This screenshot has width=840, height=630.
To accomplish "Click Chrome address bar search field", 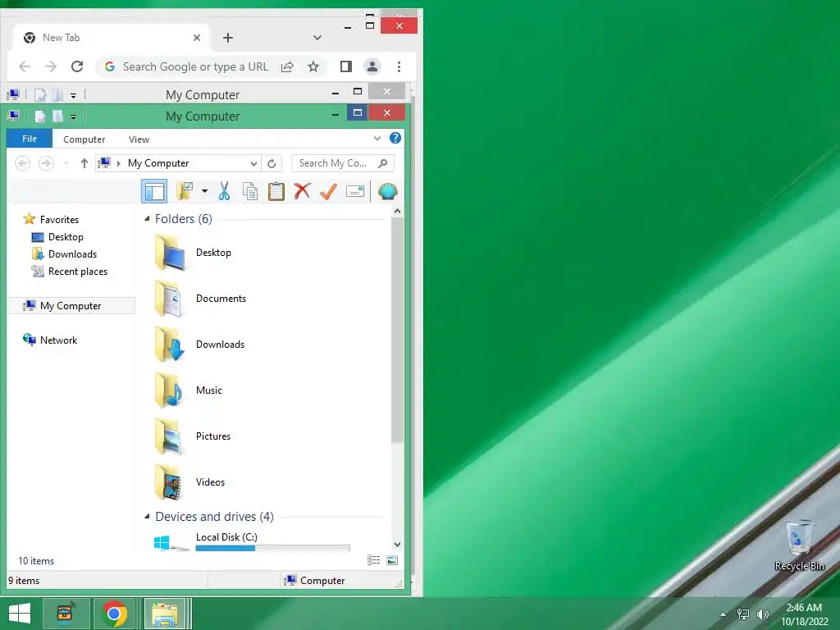I will 195,66.
